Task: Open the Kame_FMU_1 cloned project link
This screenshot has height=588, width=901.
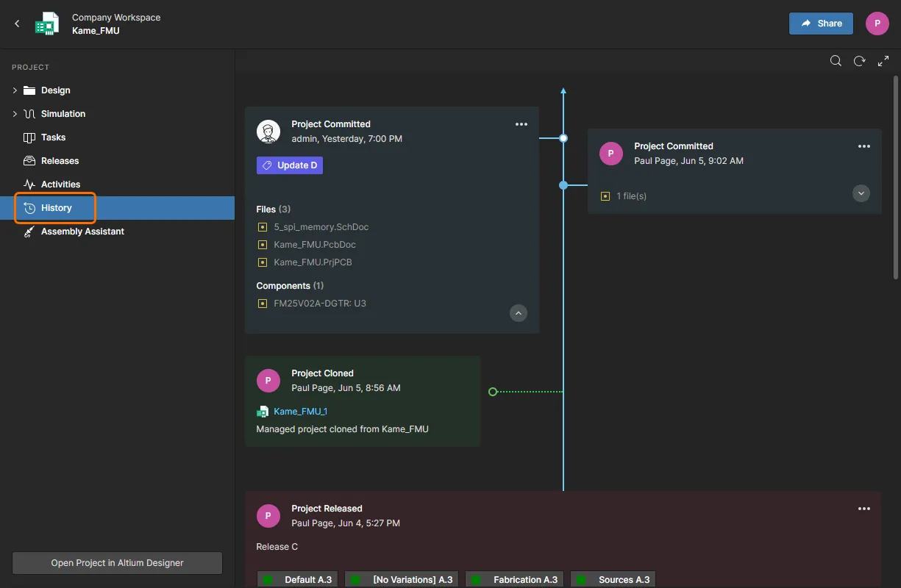Action: [x=300, y=412]
